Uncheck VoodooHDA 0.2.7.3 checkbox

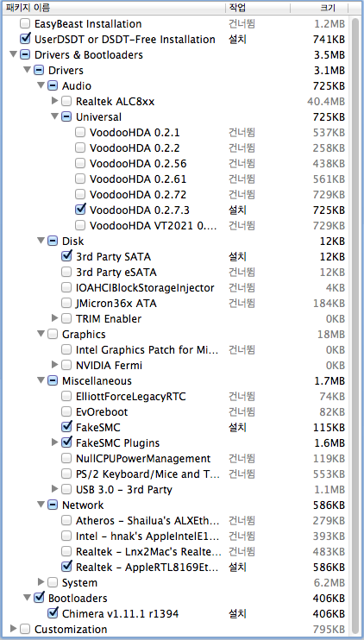80,210
